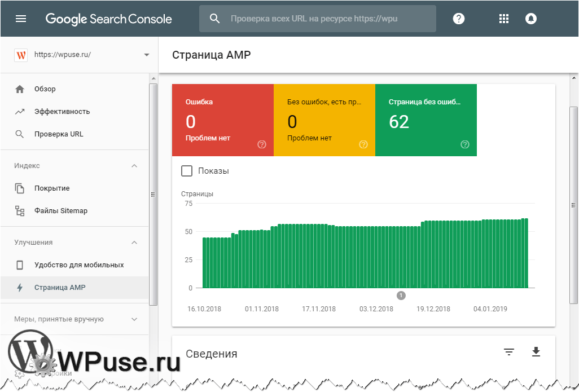579x392 pixels.
Task: Open Проверка URL from the sidebar
Action: coord(59,134)
